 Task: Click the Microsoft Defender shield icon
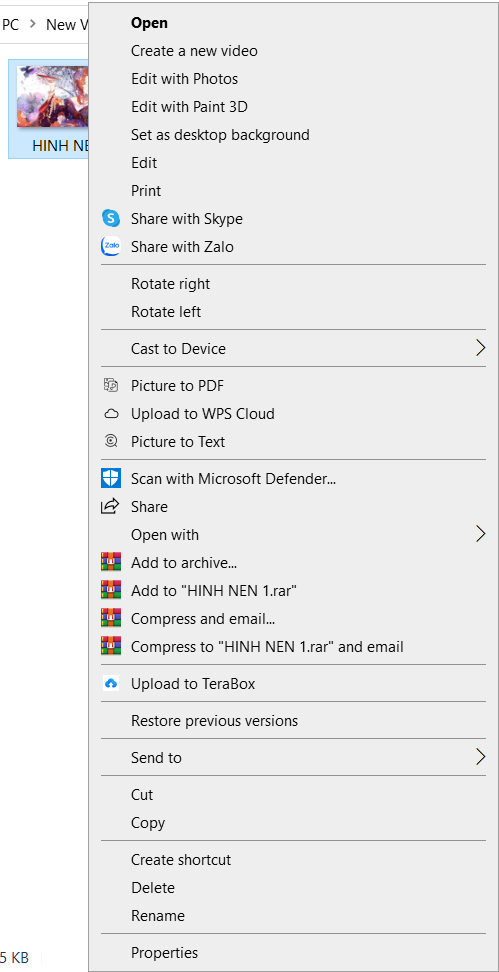pyautogui.click(x=110, y=478)
